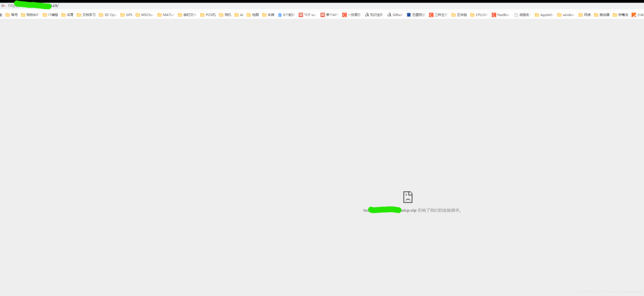Screen dimensions: 644x296
Task: Open the FastBoo bookmark
Action: (501, 15)
